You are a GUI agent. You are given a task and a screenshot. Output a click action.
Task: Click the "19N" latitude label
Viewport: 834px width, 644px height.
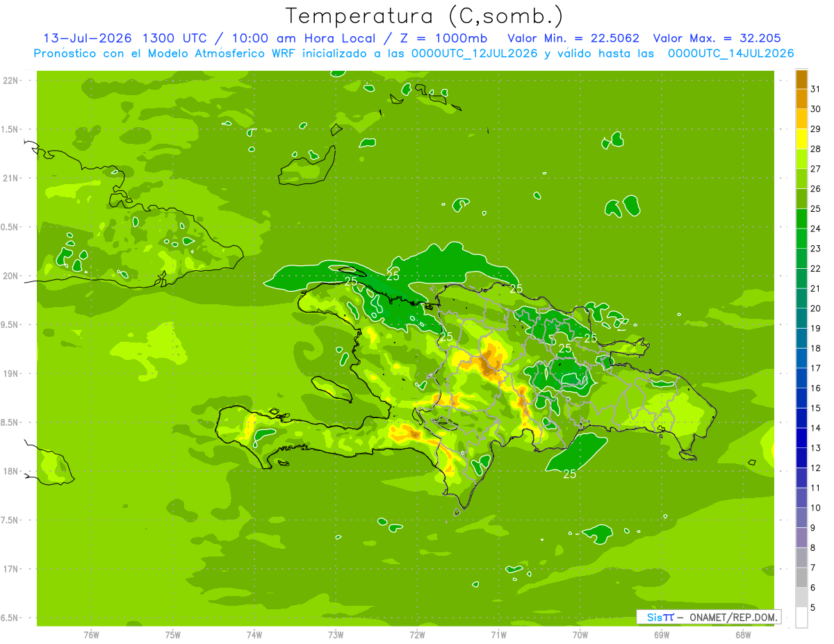point(11,374)
